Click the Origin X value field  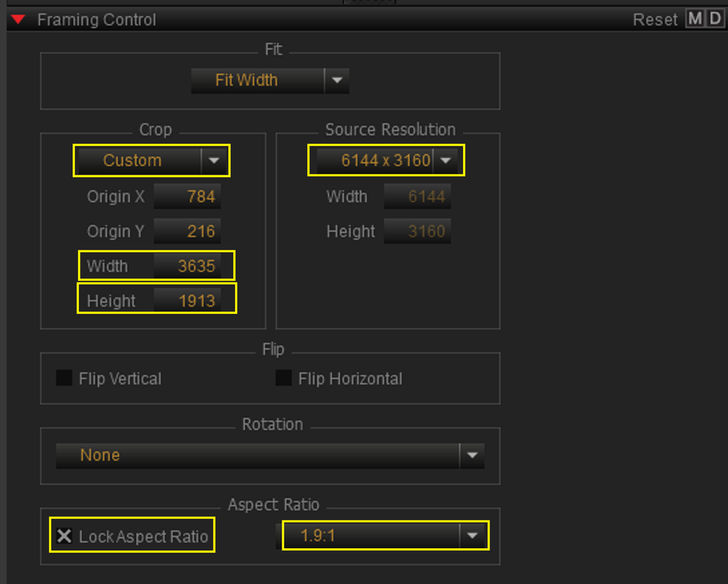(187, 196)
